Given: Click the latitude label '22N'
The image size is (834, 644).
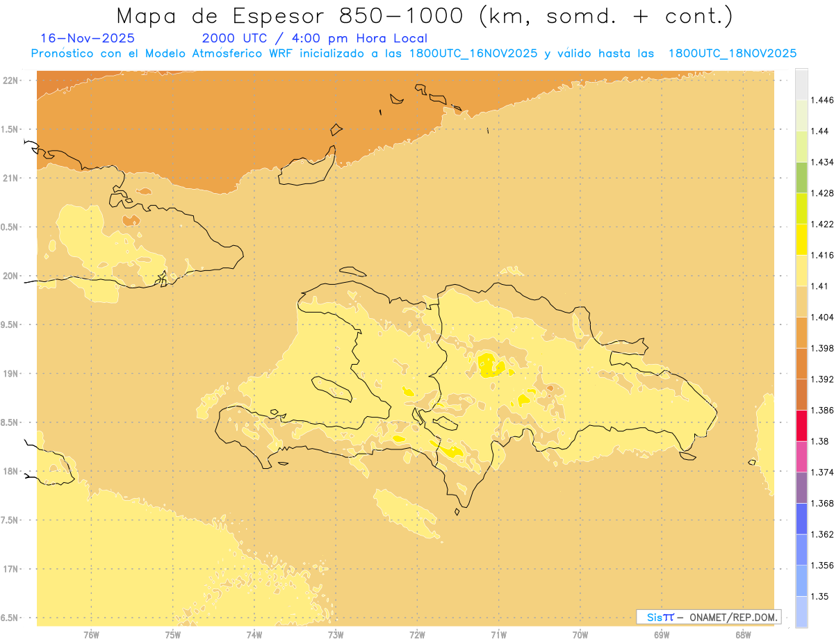Looking at the screenshot, I should [10, 80].
